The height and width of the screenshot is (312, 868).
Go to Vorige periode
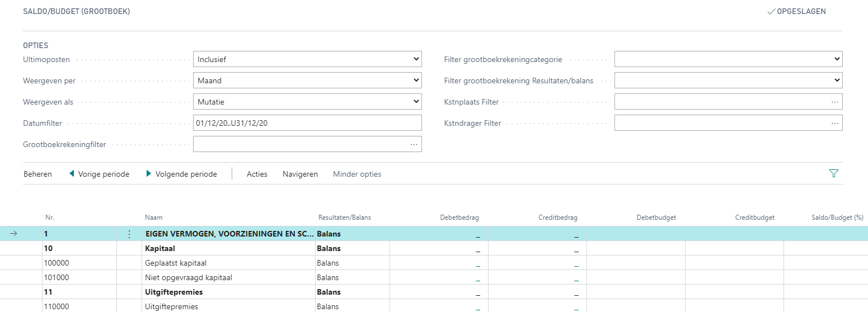tap(99, 174)
